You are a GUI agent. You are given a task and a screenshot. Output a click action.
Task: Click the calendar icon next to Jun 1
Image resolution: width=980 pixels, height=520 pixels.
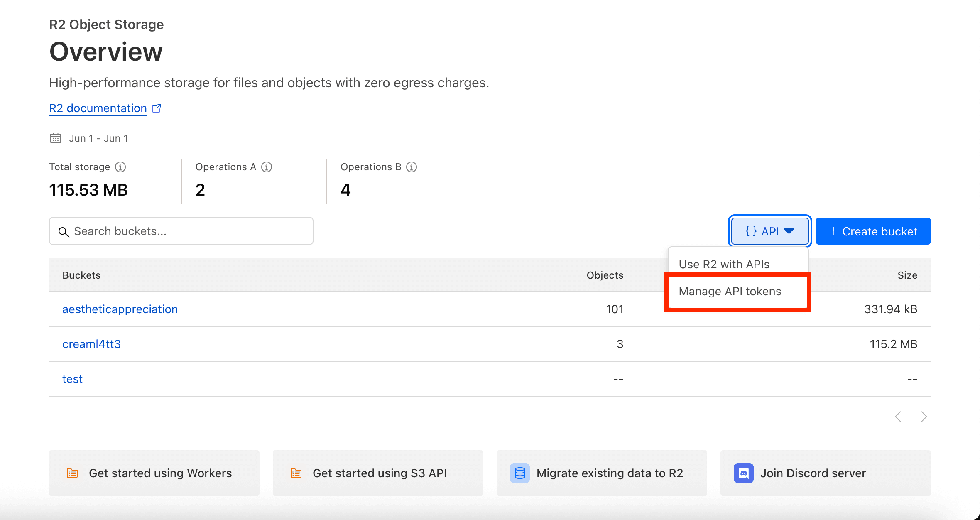[56, 138]
